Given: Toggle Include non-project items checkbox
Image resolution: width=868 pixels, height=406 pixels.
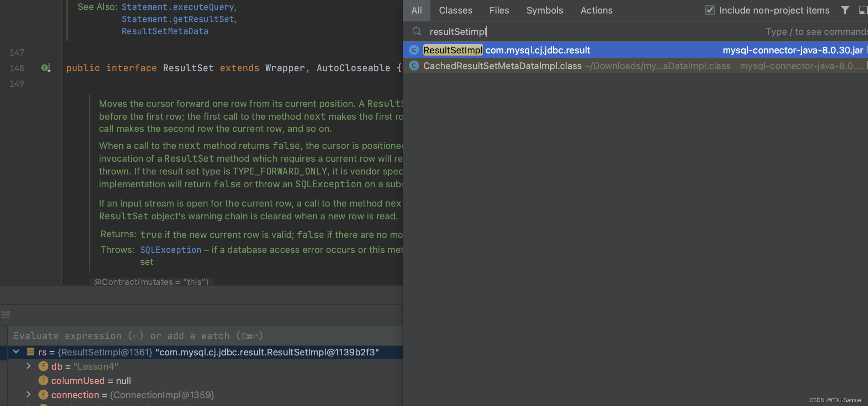Looking at the screenshot, I should (710, 10).
